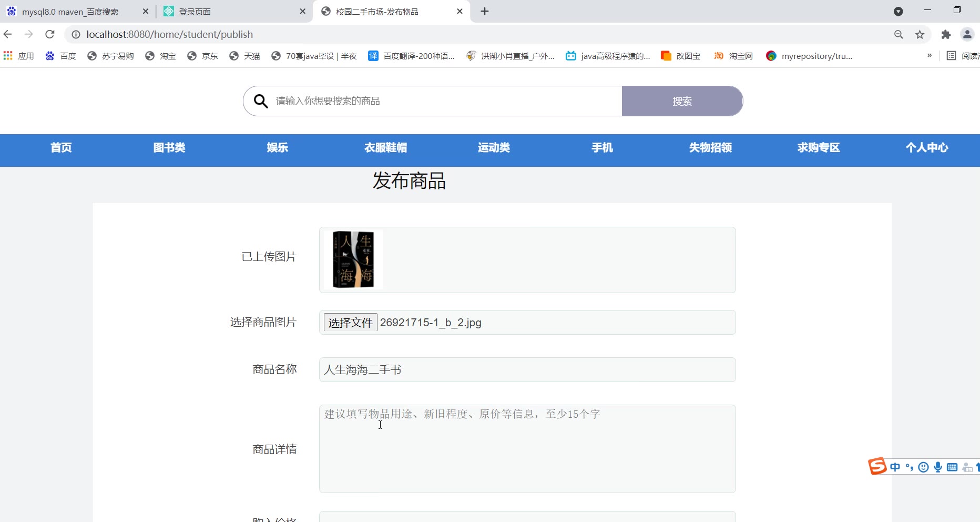Toggle Sogou punctuation mode icon

tap(910, 467)
